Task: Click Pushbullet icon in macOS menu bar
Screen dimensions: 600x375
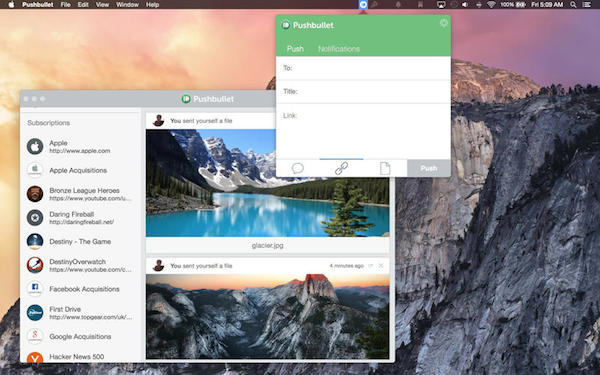Action: point(363,5)
